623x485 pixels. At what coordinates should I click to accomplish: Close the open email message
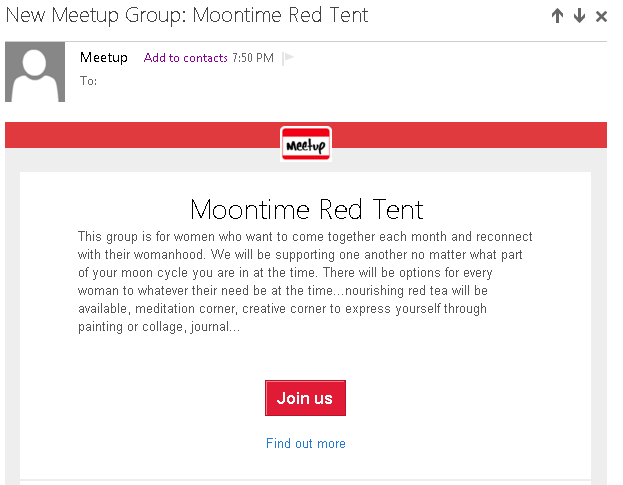[601, 16]
